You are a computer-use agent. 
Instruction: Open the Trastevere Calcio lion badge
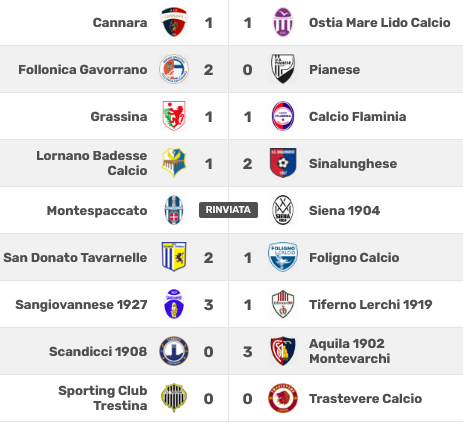[x=283, y=398]
